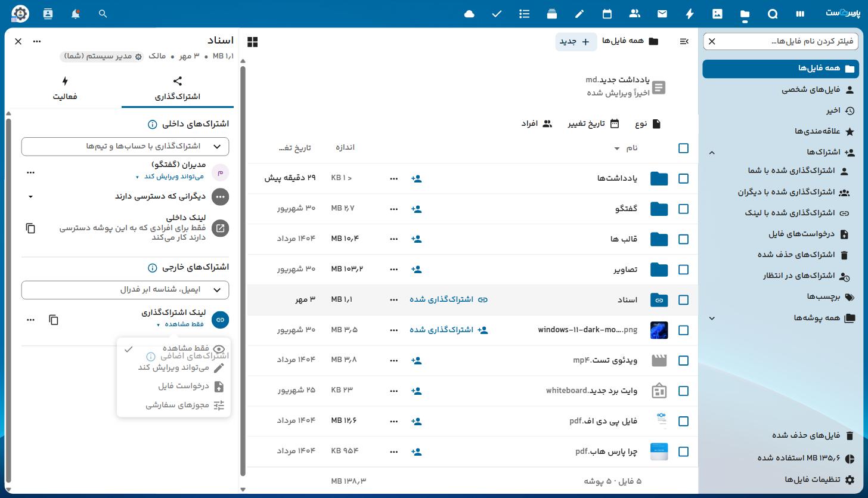Screen dimensions: 868x498
Task: Open the 'ایمیل، شناسه ابر فدرال' combo box
Action: (125, 290)
